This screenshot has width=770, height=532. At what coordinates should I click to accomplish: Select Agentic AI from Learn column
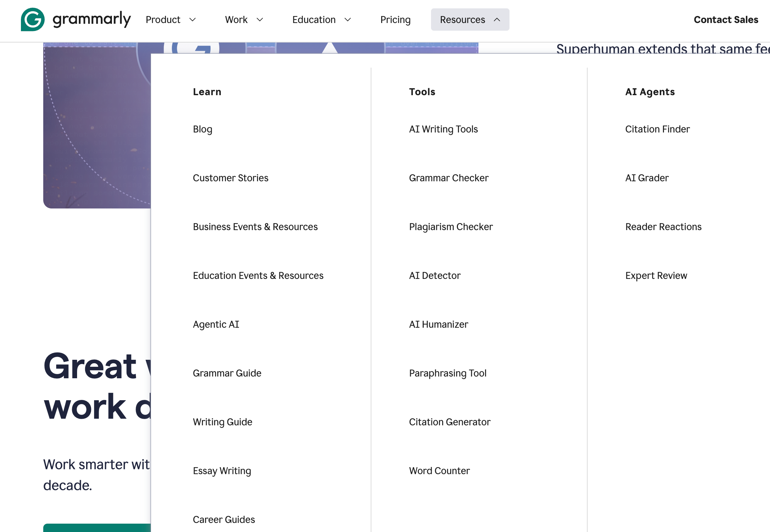click(216, 325)
